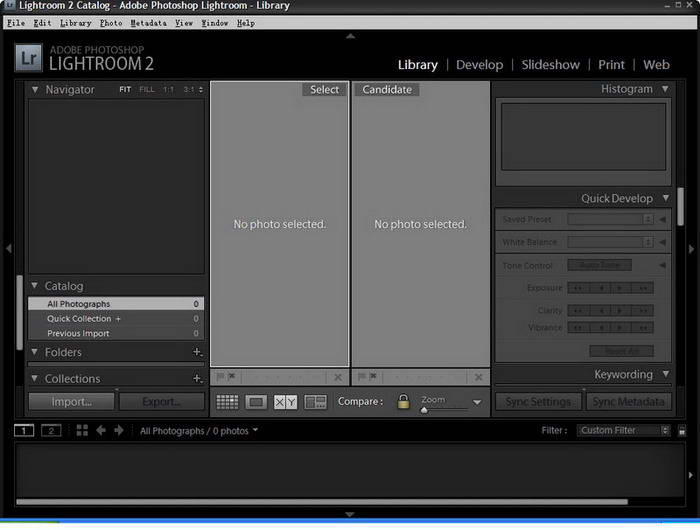The height and width of the screenshot is (530, 700).
Task: Collapse the Navigator panel
Action: [x=35, y=90]
